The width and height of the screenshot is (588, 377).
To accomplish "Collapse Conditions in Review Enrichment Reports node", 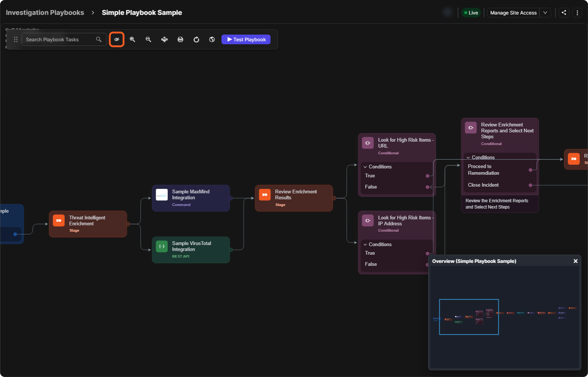I will coord(468,158).
